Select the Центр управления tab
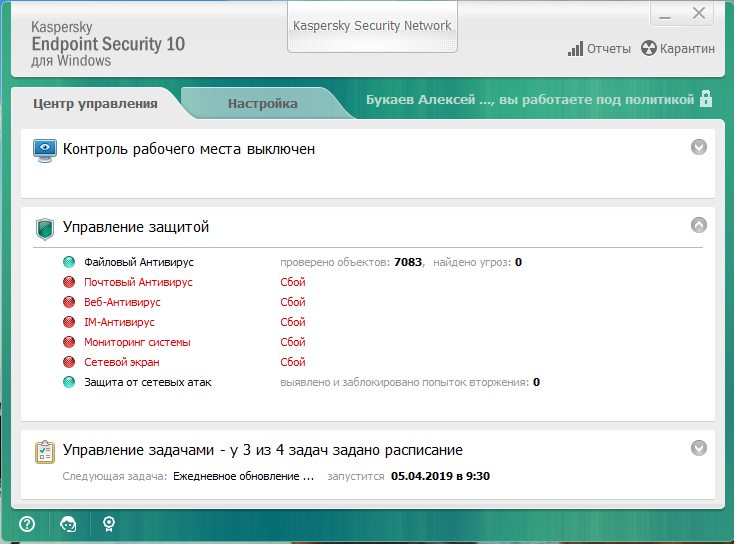This screenshot has width=736, height=546. tap(95, 103)
